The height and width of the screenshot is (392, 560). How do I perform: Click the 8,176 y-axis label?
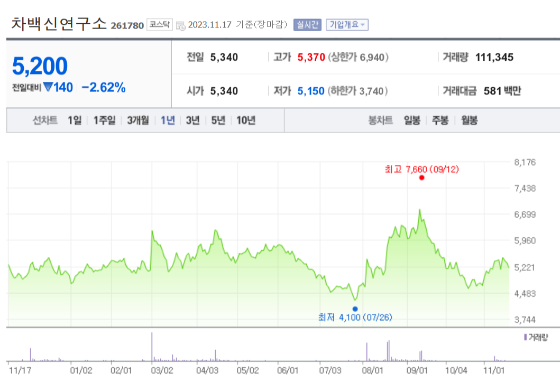click(x=525, y=163)
